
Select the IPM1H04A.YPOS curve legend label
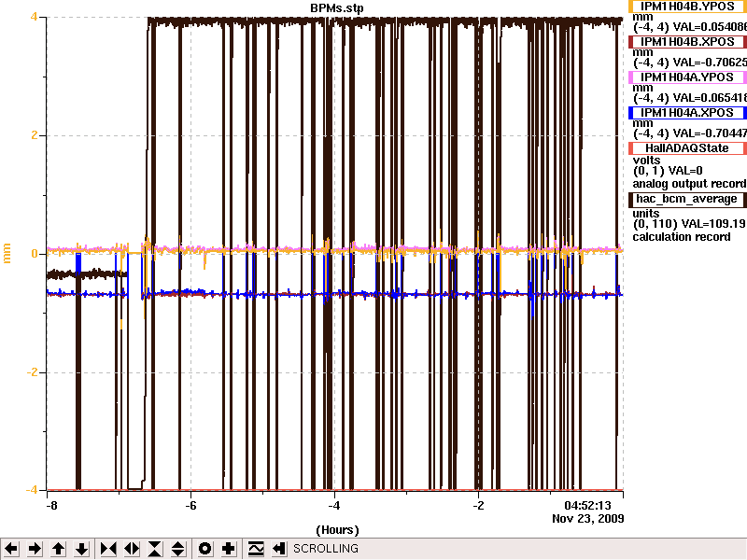click(x=687, y=77)
